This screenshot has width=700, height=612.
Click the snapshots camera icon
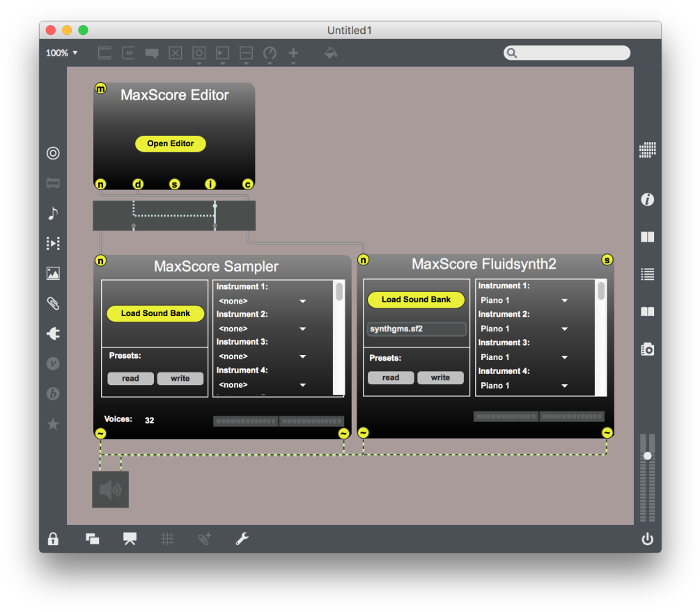tap(647, 349)
